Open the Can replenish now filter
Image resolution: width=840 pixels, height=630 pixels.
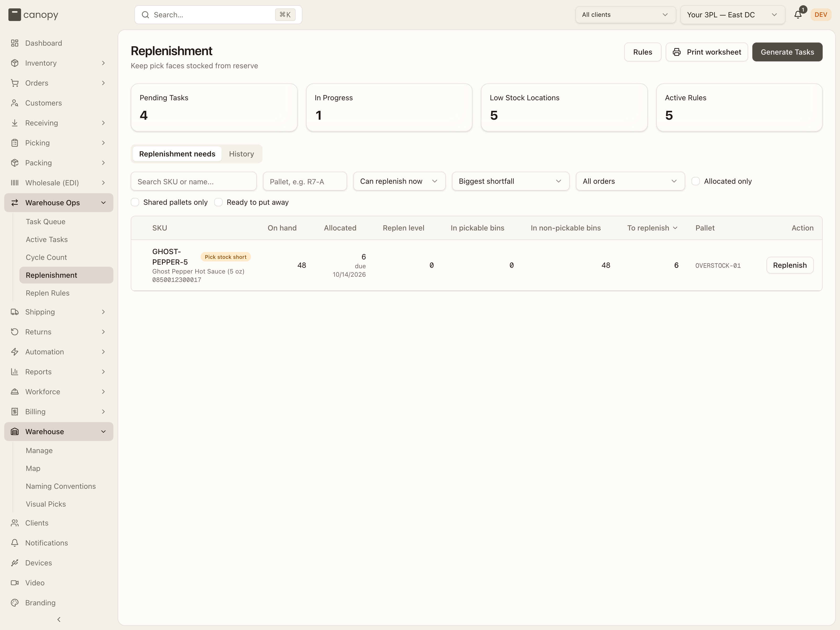coord(399,181)
